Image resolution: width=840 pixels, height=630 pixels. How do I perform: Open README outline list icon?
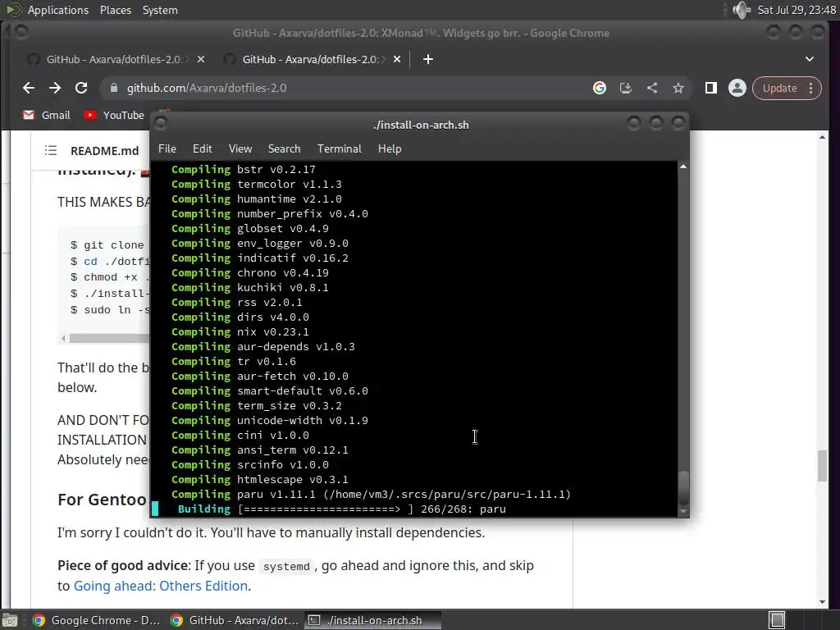(50, 151)
